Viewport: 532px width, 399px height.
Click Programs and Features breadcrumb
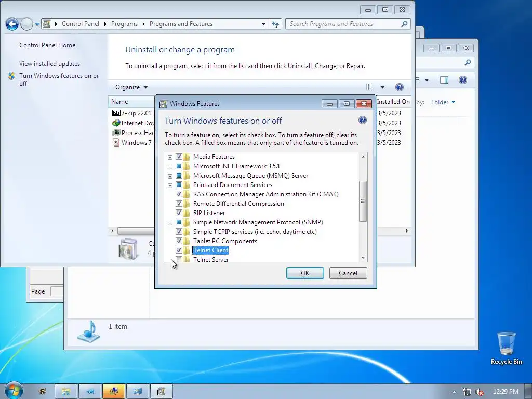tap(181, 24)
